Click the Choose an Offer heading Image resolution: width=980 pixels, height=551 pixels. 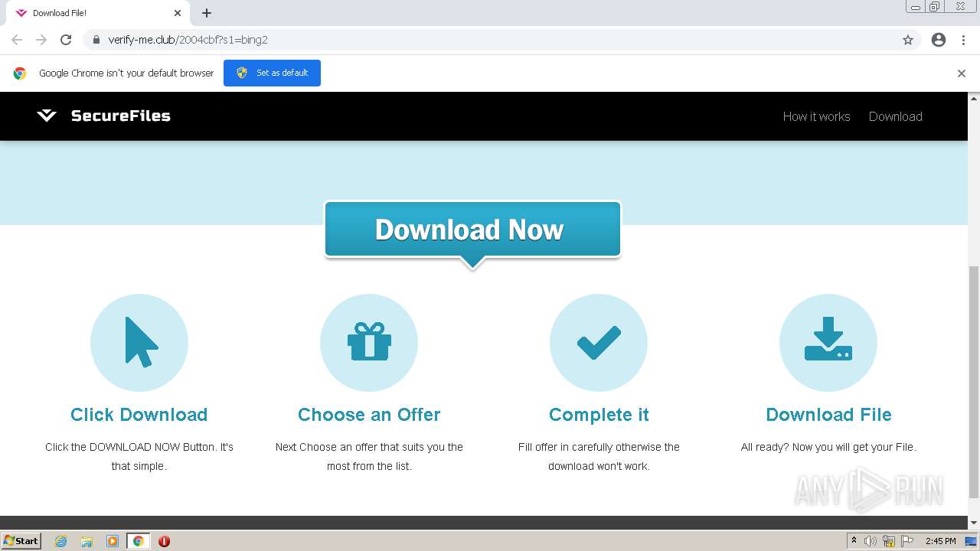pyautogui.click(x=369, y=414)
